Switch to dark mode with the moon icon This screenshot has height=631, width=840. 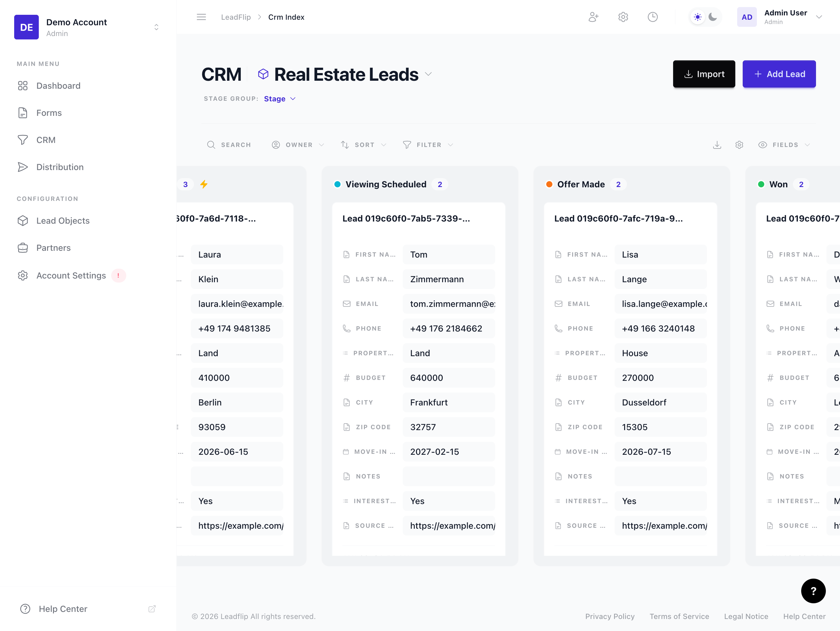pos(713,17)
